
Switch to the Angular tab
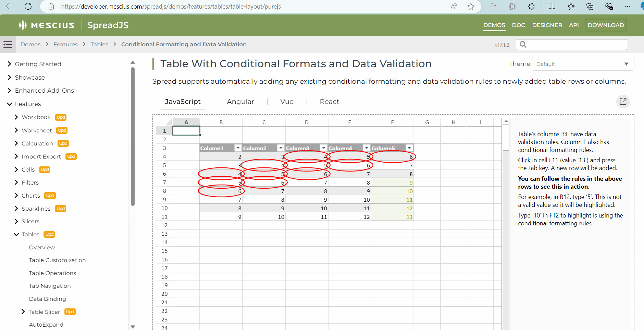[240, 102]
